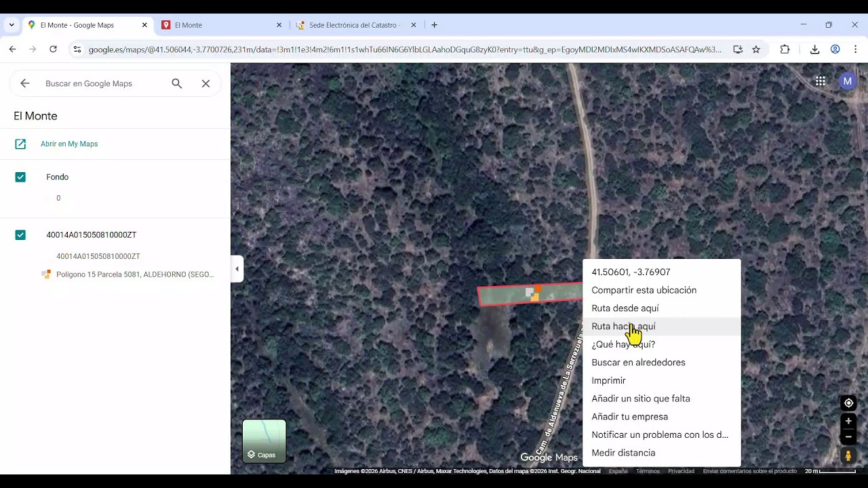Zoom out on the map
This screenshot has height=488, width=868.
[848, 437]
